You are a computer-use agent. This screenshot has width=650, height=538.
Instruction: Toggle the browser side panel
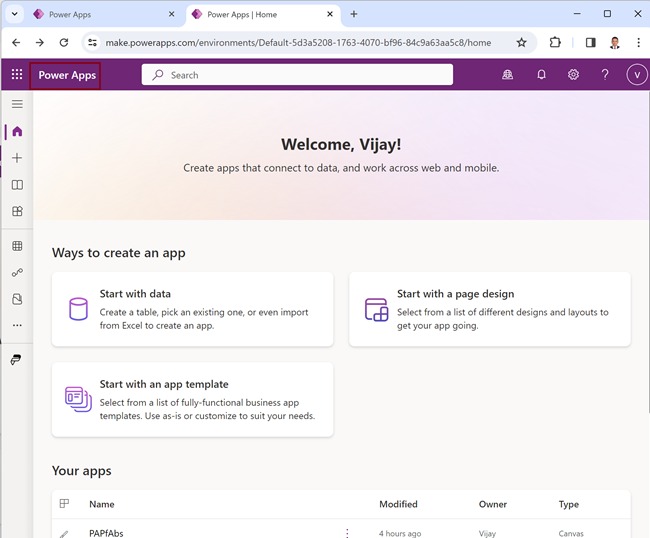pos(590,42)
